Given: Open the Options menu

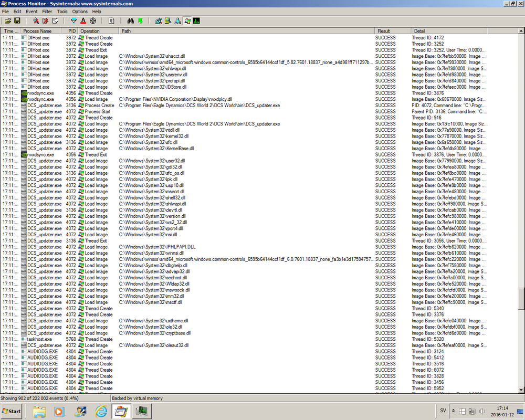Looking at the screenshot, I should pyautogui.click(x=80, y=12).
